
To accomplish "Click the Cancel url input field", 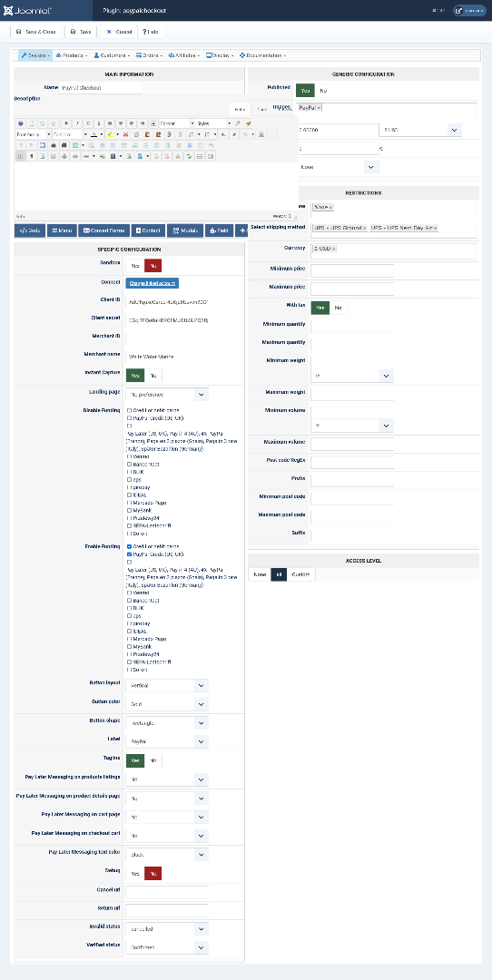I will click(167, 891).
